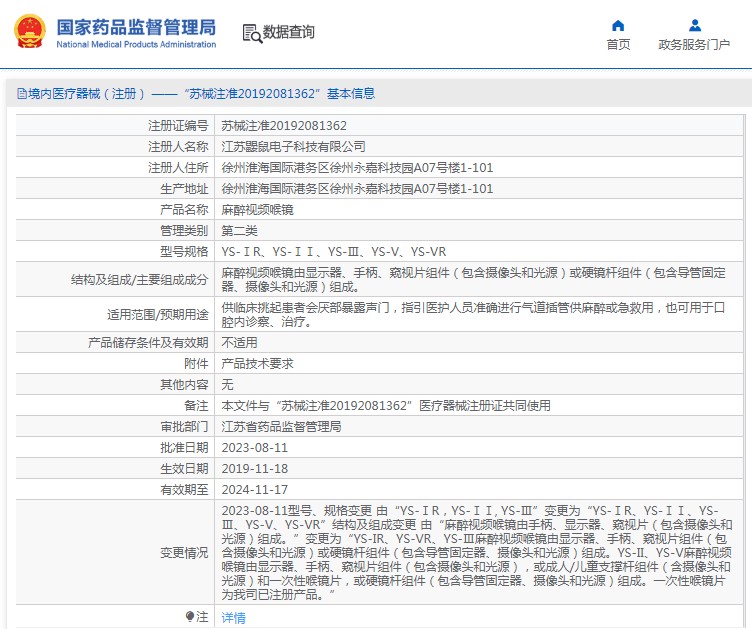
Task: Click the approval date 2023-08-11
Action: (x=254, y=448)
